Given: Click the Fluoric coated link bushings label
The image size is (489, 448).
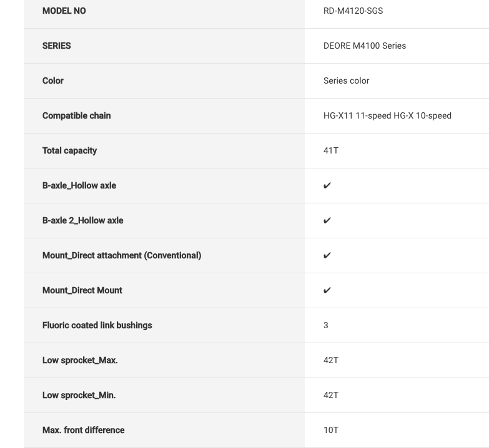Looking at the screenshot, I should 97,326.
